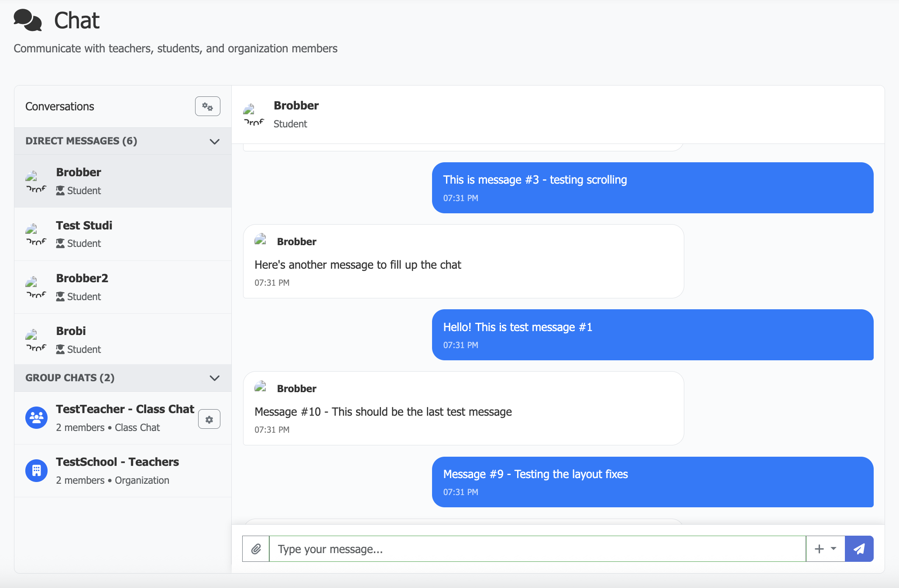Image resolution: width=899 pixels, height=588 pixels.
Task: Click in the Type your message field
Action: point(537,549)
